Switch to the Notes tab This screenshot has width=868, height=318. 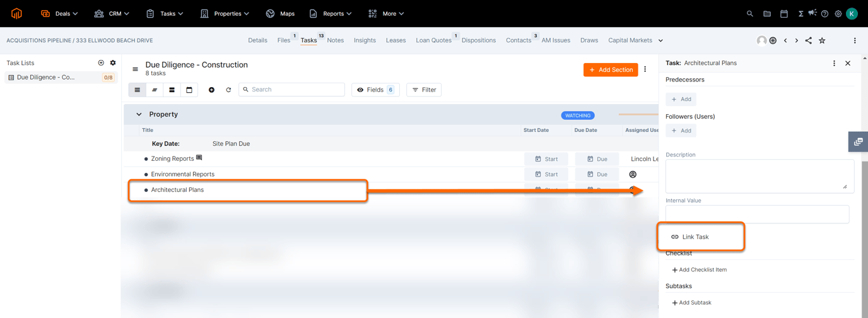pyautogui.click(x=336, y=40)
